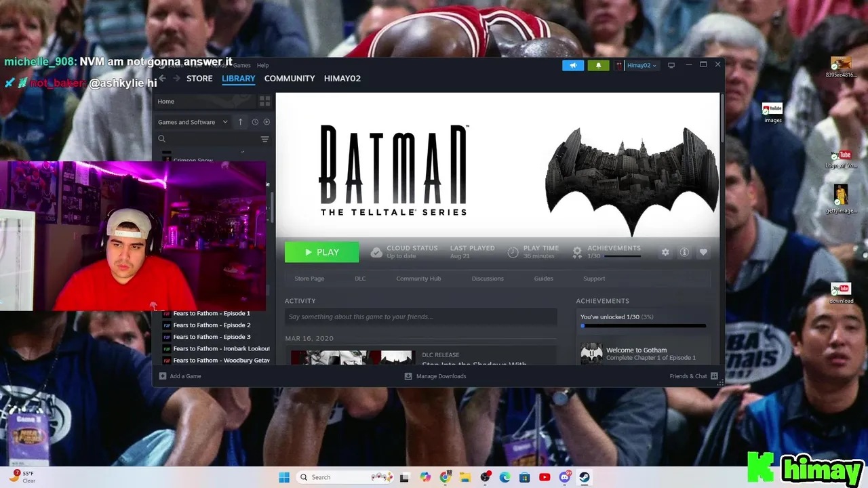Click the 'Say something about this game' field
868x488 pixels.
(420, 317)
